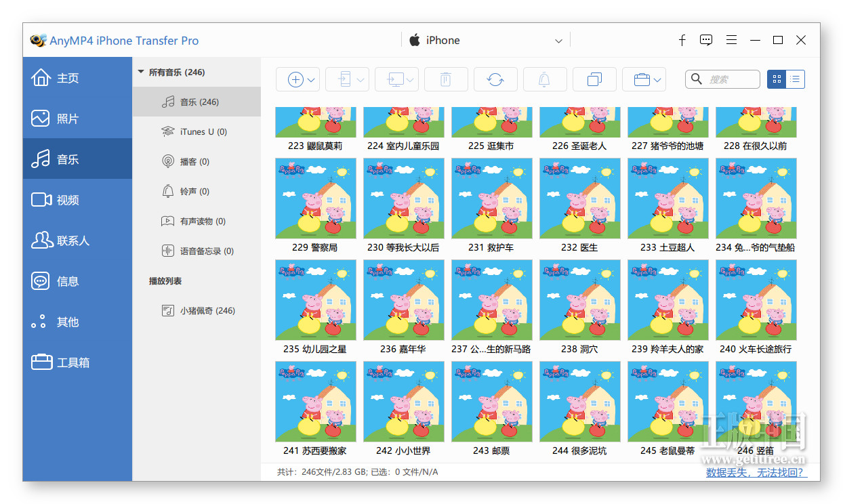Image resolution: width=843 pixels, height=504 pixels.
Task: Switch to list view
Action: pyautogui.click(x=795, y=79)
